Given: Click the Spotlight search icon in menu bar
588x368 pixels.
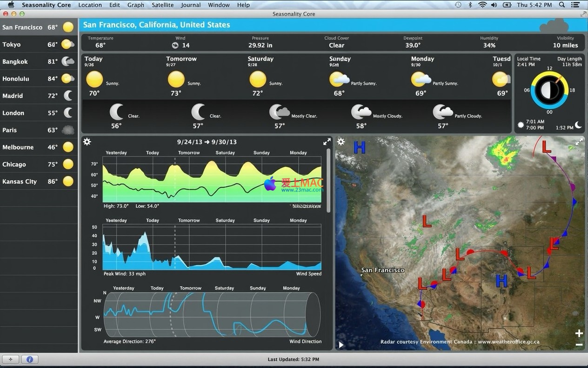Looking at the screenshot, I should 562,5.
